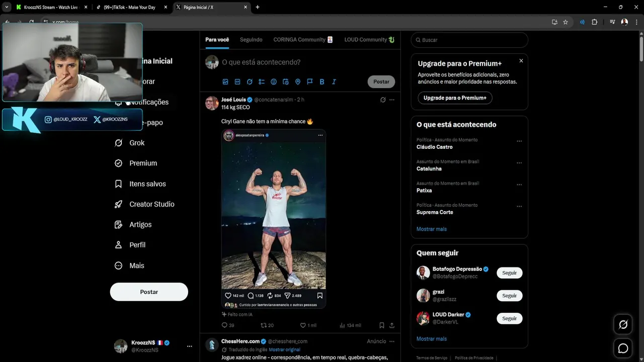Click Mostrar mais under Quem seguir
The image size is (644, 362).
[x=432, y=339]
